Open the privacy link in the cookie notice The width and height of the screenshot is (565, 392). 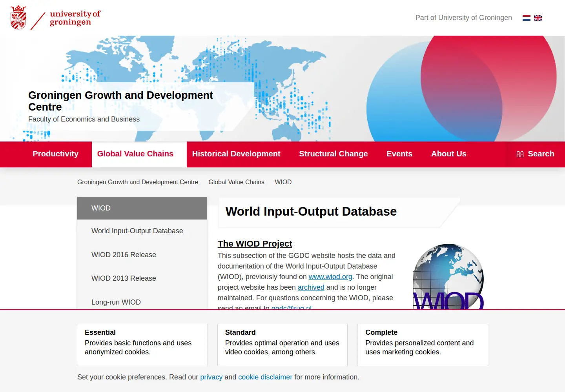point(211,377)
